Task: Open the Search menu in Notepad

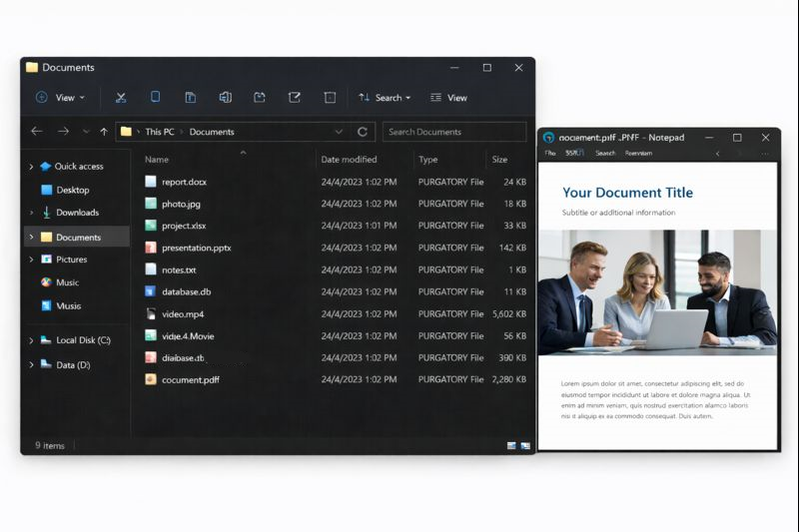Action: [605, 154]
